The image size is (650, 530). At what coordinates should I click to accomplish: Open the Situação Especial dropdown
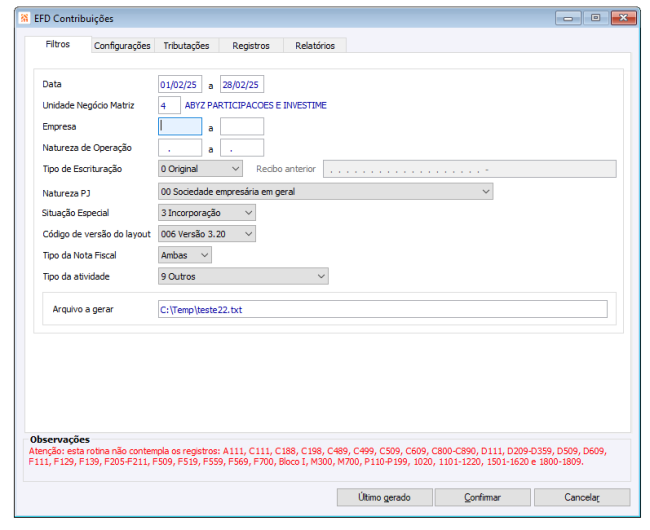(206, 213)
